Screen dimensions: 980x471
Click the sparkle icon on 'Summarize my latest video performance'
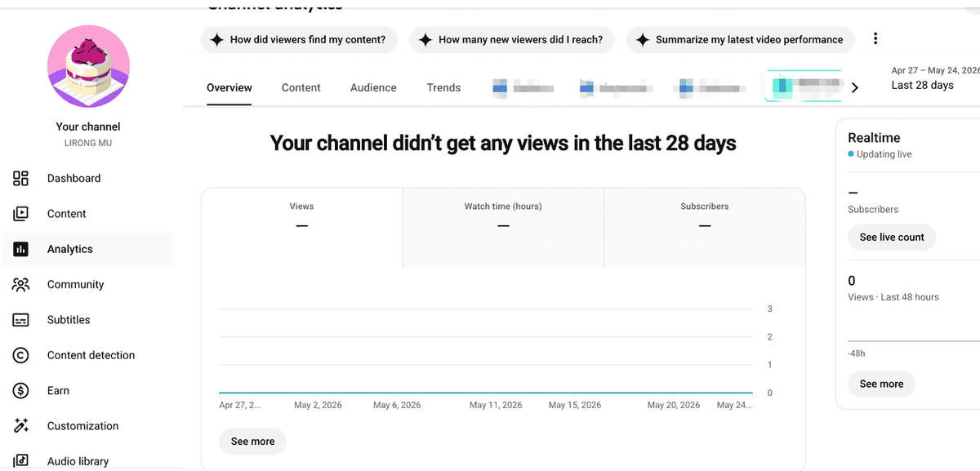click(642, 39)
